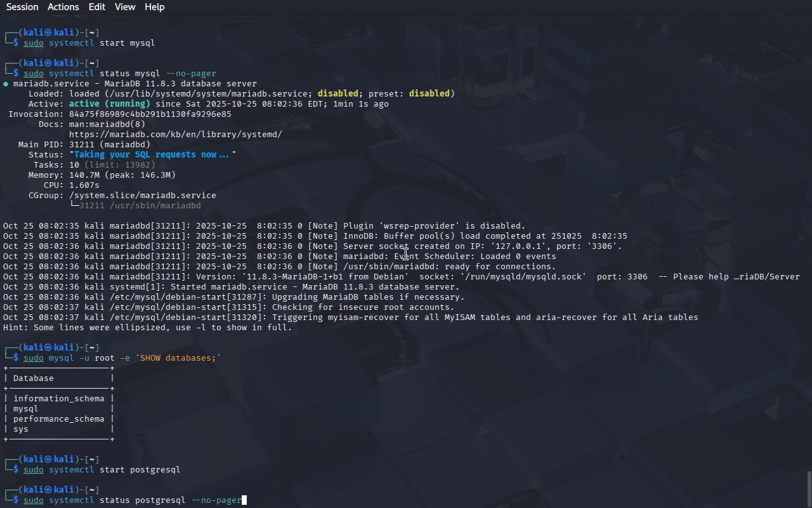
Task: Click the blue "Taking your SQL requests now" text
Action: click(x=151, y=155)
